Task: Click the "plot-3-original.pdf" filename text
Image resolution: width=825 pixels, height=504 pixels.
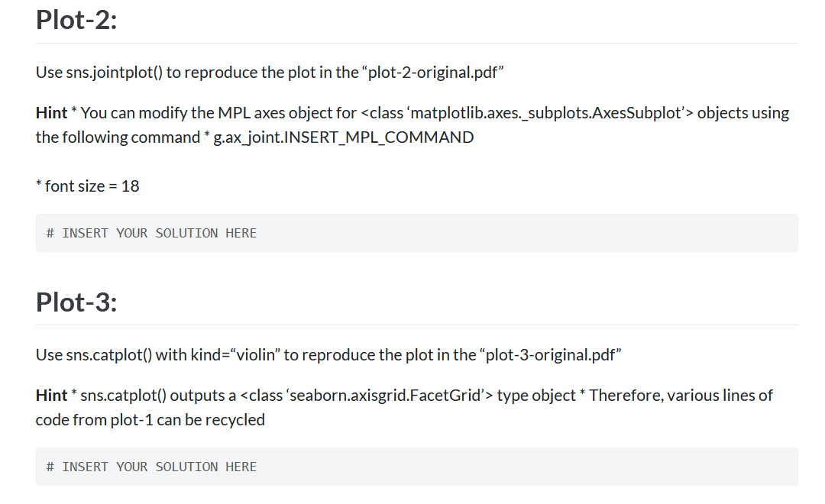Action: click(550, 354)
